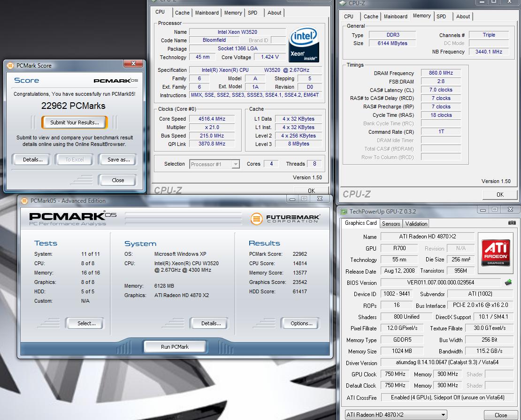
Task: Open About tab in right CPU-Z window
Action: tap(463, 16)
